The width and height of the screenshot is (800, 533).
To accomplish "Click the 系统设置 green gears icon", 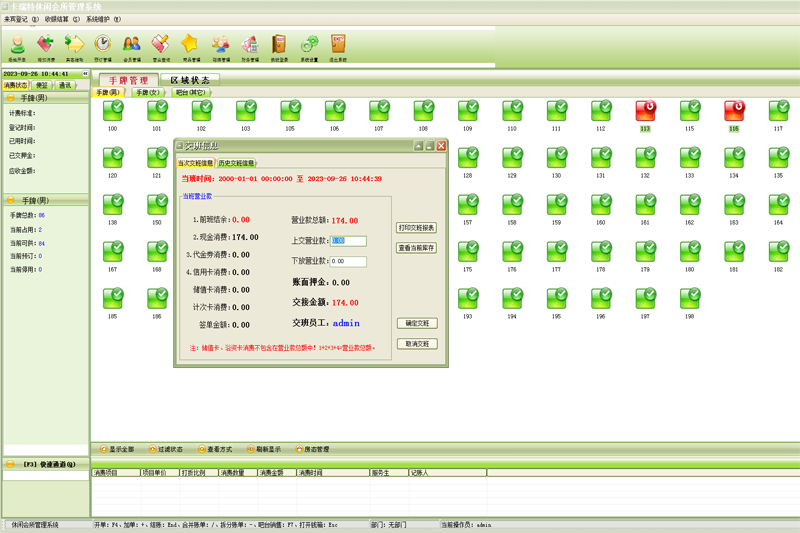I will click(x=310, y=46).
